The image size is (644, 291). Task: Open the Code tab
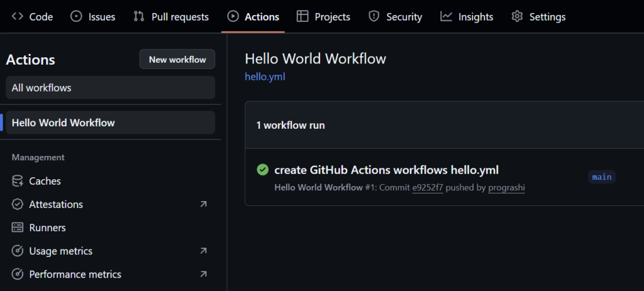tap(33, 17)
